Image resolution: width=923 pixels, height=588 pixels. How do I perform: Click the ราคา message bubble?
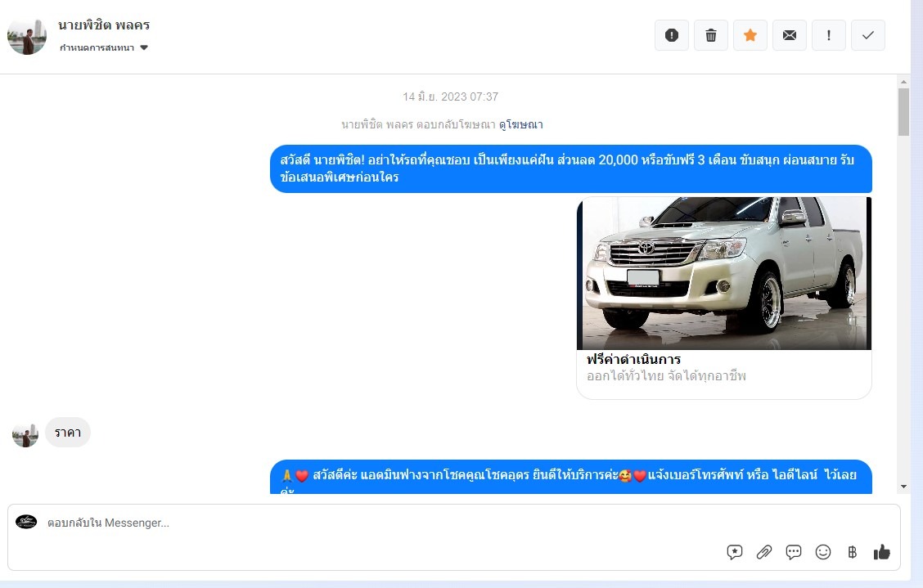click(x=68, y=433)
